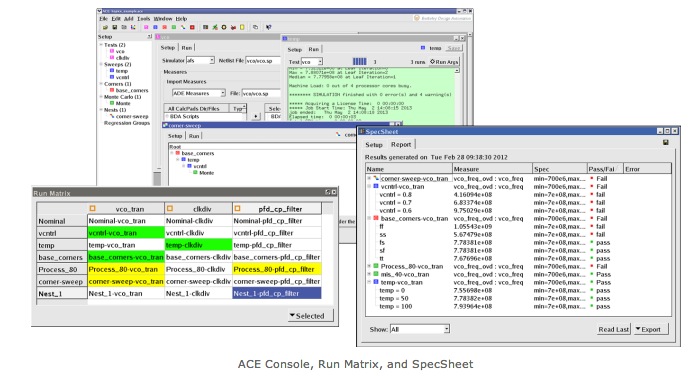700x377 pixels.
Task: Click the copy windows icon in ACE toolbar
Action: pos(255,27)
